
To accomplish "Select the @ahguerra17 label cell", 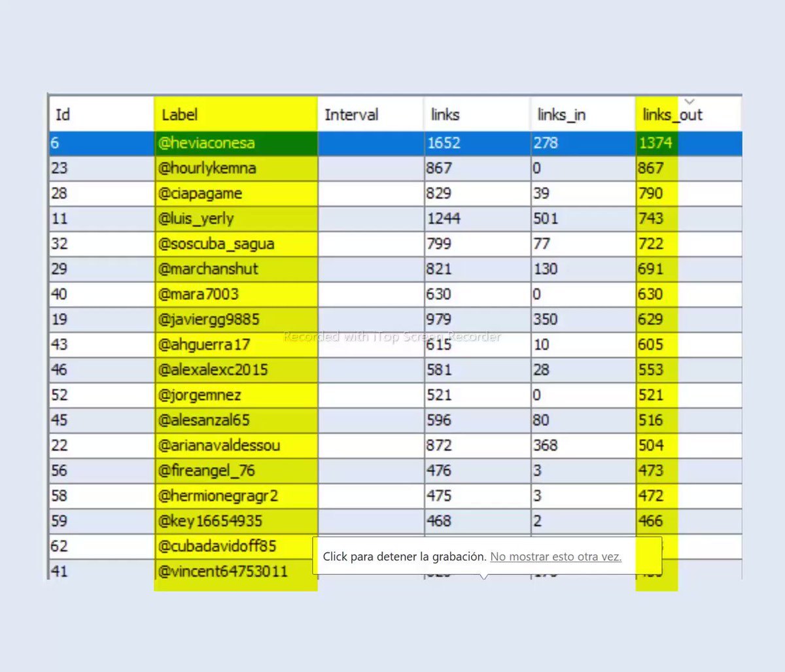I will [x=236, y=344].
